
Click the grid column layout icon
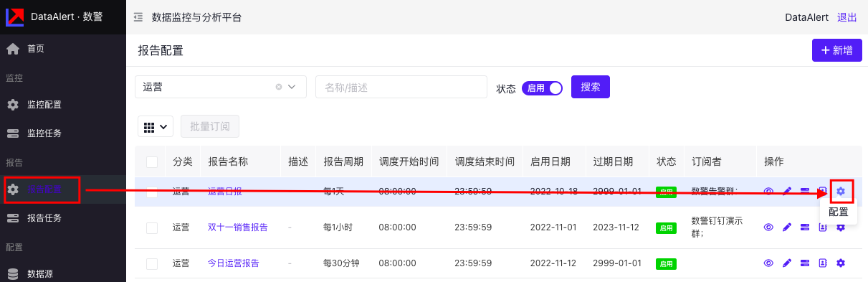coord(149,127)
